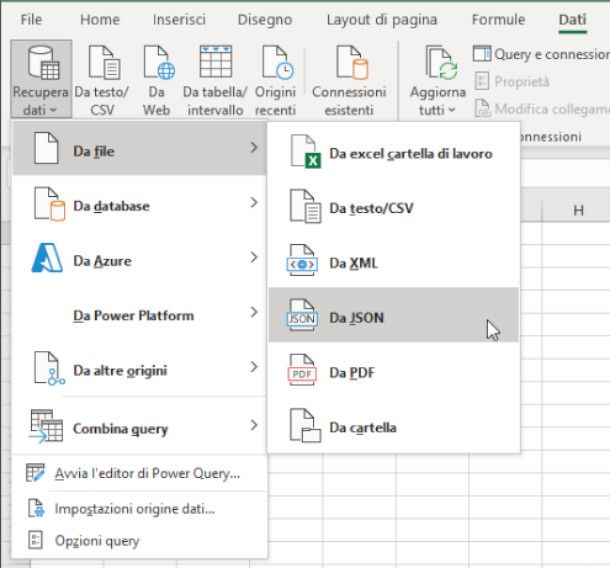Switch to the Home tab

coord(100,19)
